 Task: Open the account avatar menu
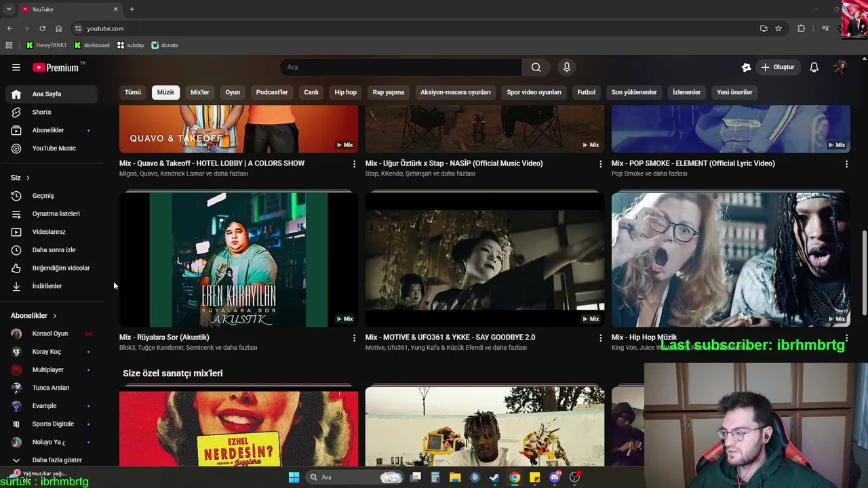tap(840, 67)
